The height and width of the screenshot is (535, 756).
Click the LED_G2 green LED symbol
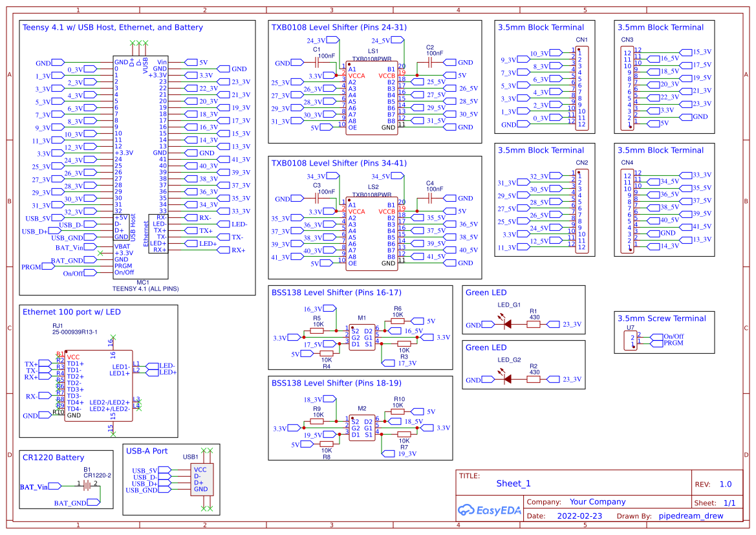tap(508, 378)
